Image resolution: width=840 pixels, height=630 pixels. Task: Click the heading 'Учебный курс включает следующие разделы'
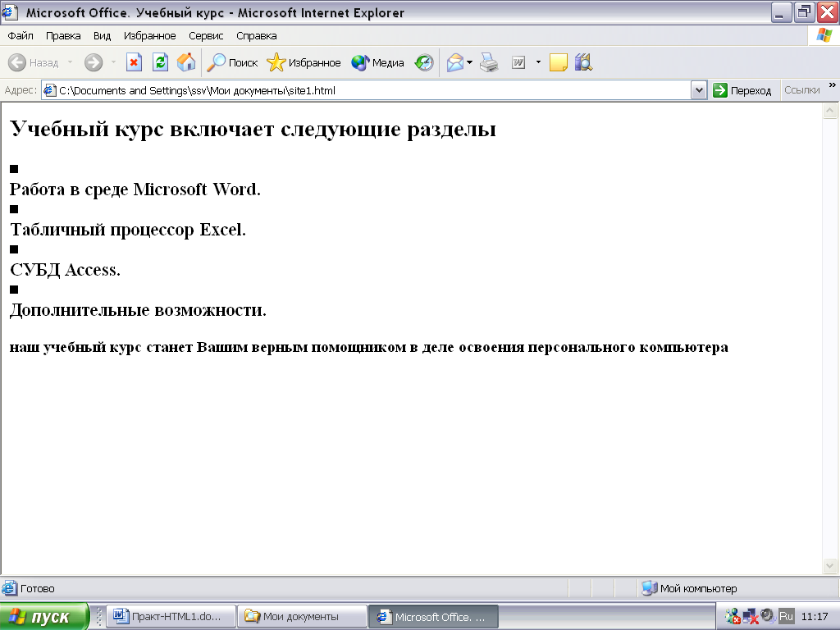[253, 129]
